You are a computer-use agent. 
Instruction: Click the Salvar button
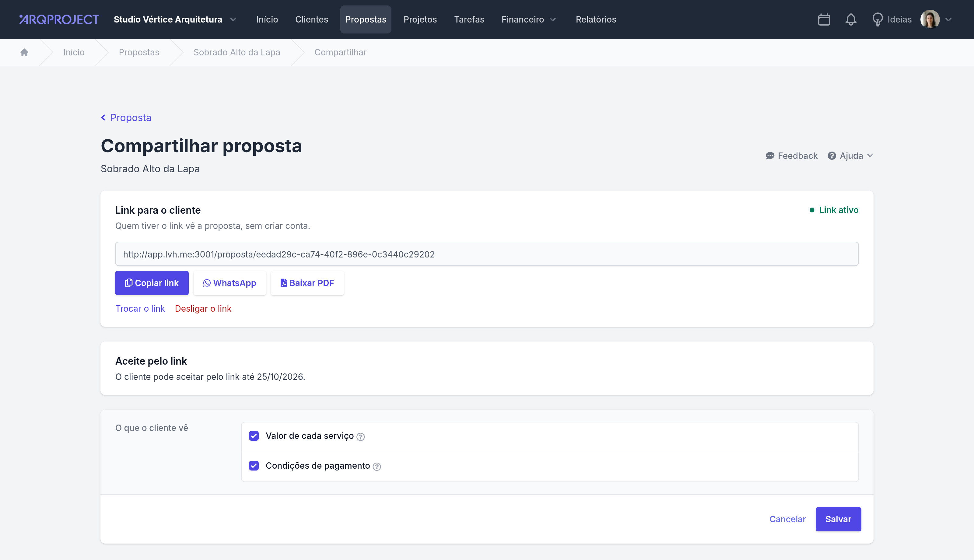(x=838, y=519)
